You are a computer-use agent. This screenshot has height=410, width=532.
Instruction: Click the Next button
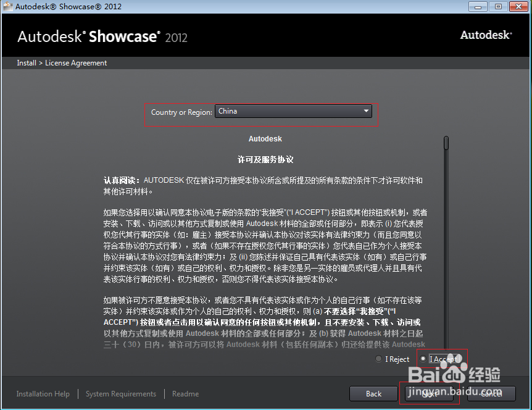point(429,394)
